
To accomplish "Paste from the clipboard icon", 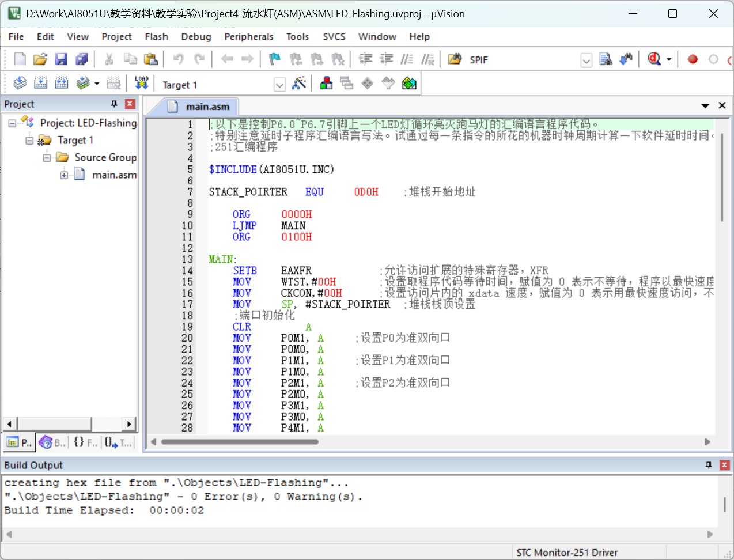I will tap(151, 59).
